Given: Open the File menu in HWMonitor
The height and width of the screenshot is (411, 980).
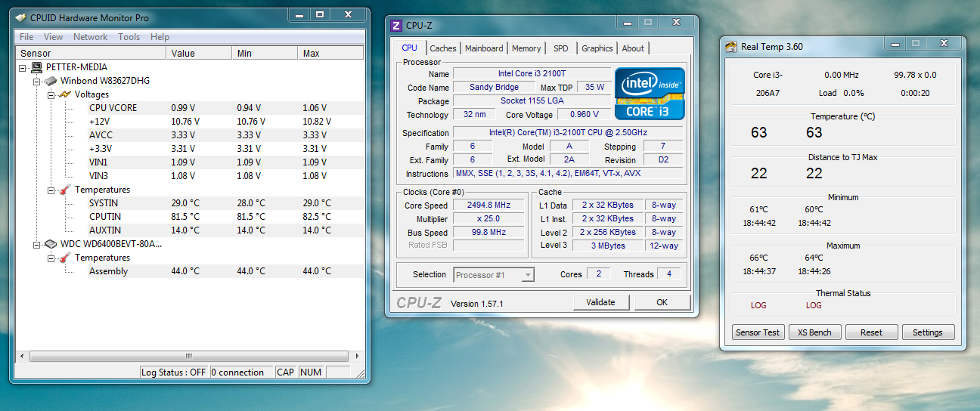Looking at the screenshot, I should pos(26,37).
